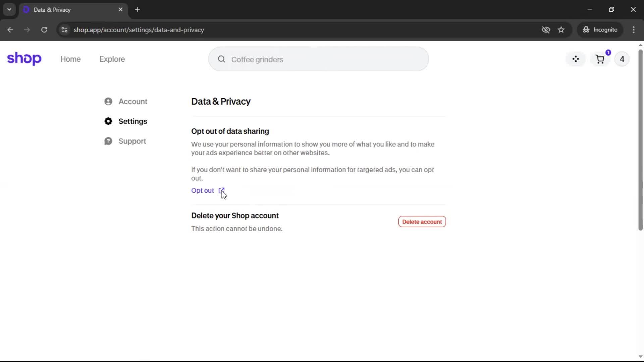Click the Opt out link

point(202,190)
